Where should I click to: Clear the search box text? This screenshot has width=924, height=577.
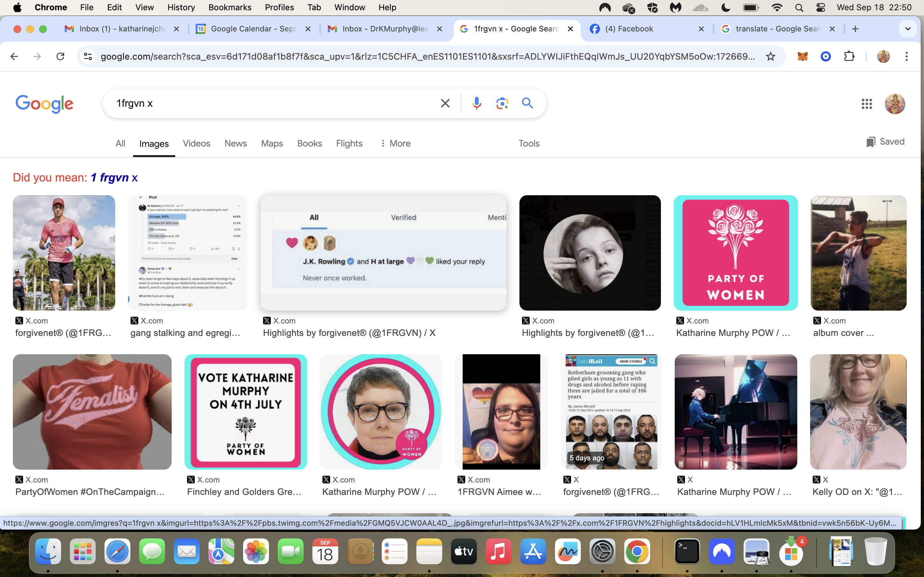coord(445,104)
